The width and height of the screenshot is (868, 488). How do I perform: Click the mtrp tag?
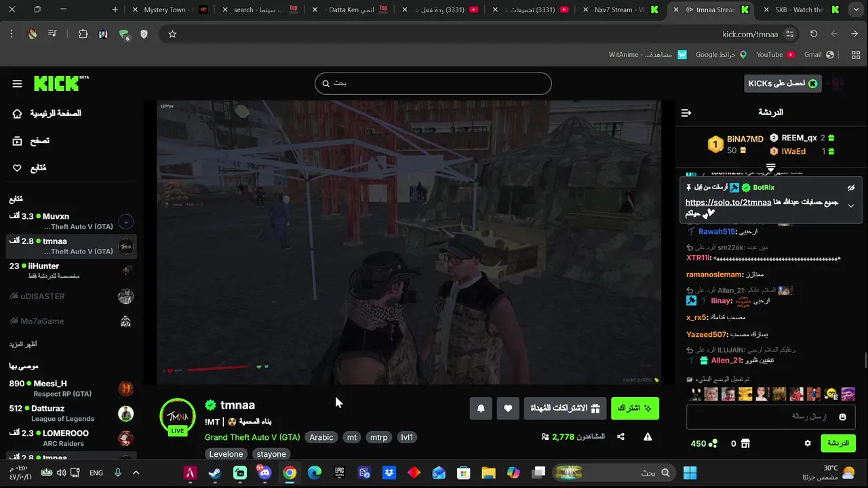(379, 437)
